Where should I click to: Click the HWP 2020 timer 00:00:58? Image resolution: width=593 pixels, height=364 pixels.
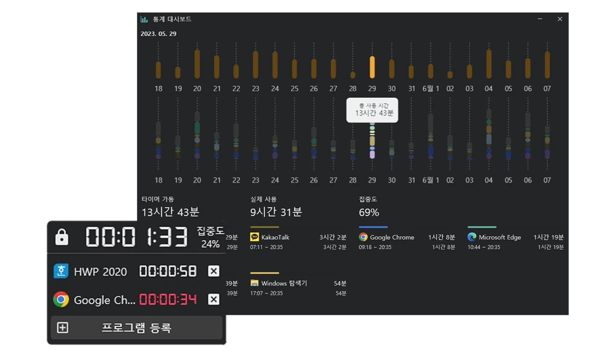click(168, 271)
